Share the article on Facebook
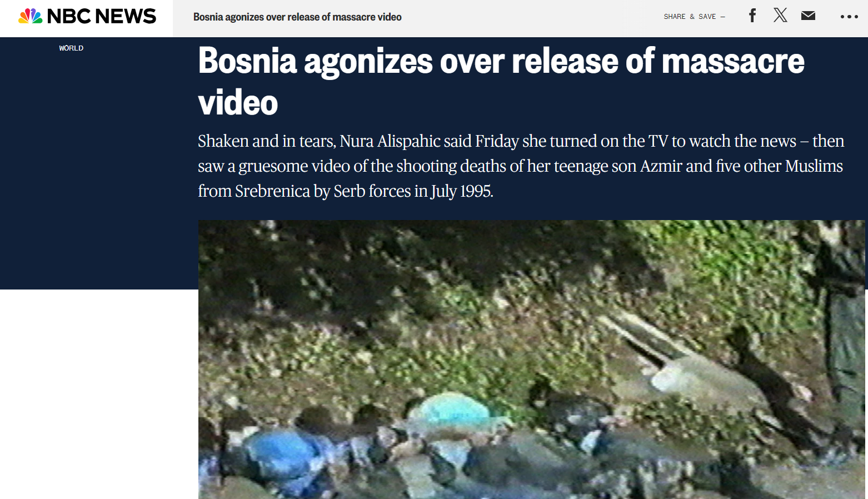 pos(752,16)
